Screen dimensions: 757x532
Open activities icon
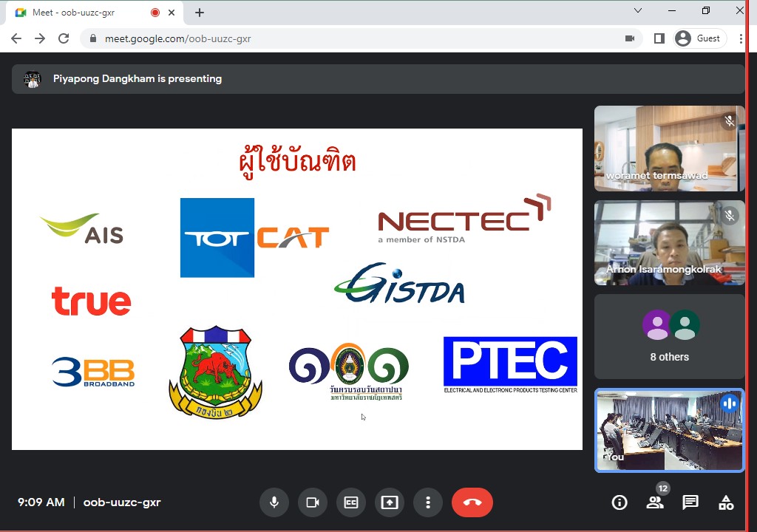726,502
